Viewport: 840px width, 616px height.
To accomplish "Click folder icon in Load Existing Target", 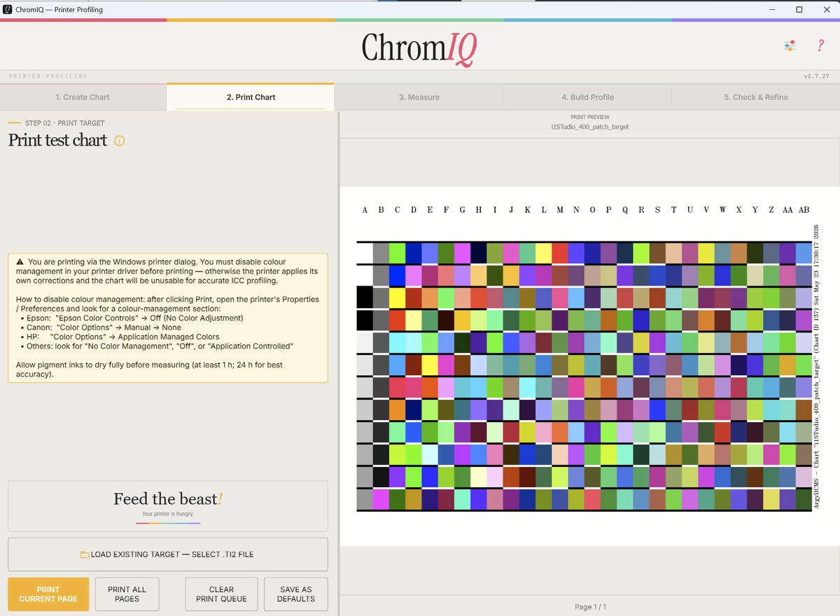I will 85,554.
